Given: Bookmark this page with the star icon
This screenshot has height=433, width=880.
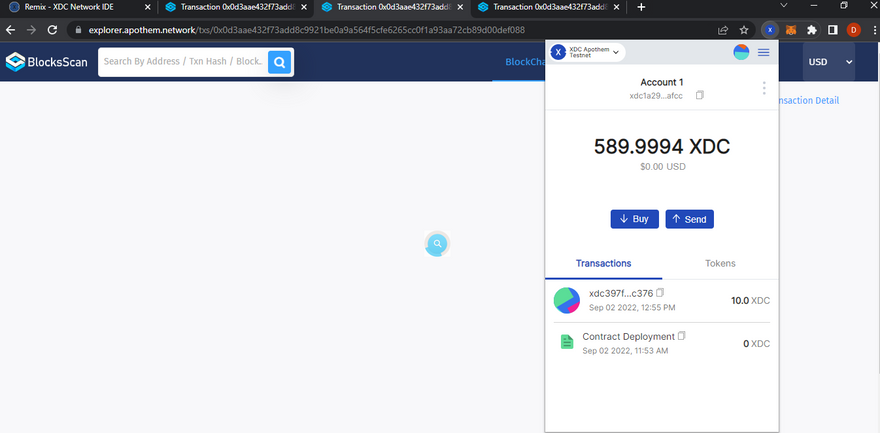Looking at the screenshot, I should coord(744,30).
